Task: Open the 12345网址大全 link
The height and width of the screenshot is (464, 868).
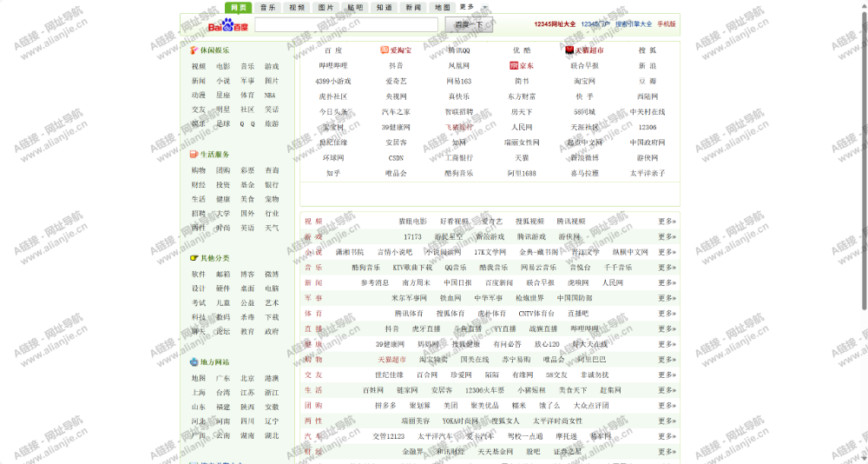Action: (x=555, y=24)
